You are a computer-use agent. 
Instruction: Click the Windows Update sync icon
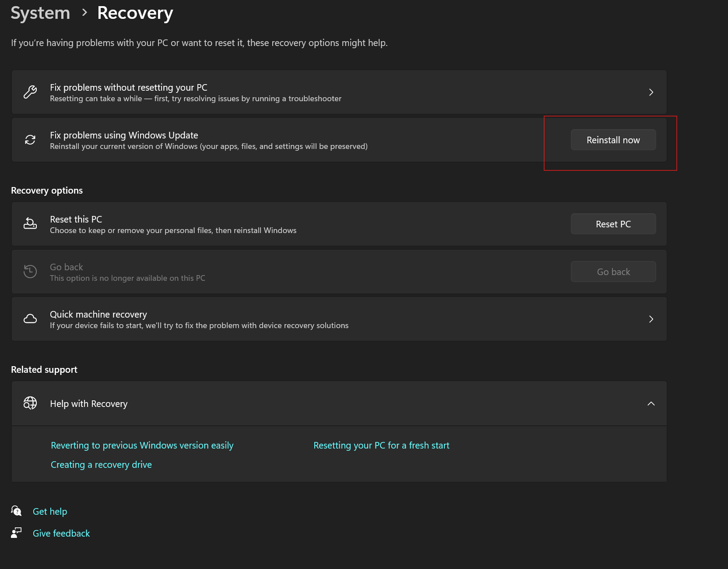tap(30, 140)
